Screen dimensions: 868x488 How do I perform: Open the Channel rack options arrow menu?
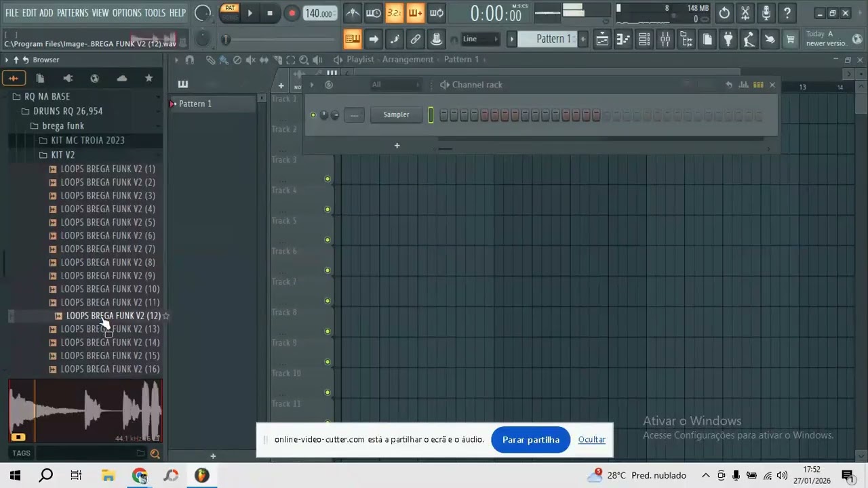click(x=311, y=85)
